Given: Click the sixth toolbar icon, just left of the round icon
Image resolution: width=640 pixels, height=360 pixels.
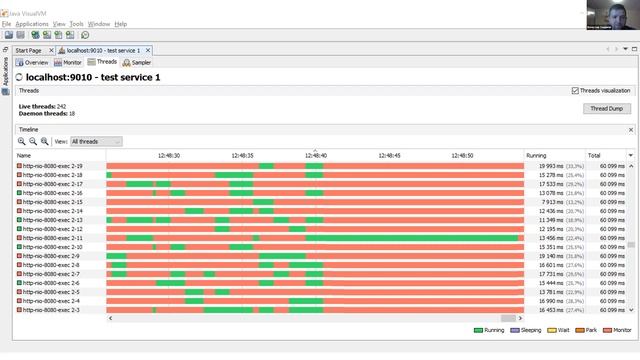Looking at the screenshot, I should 70,35.
